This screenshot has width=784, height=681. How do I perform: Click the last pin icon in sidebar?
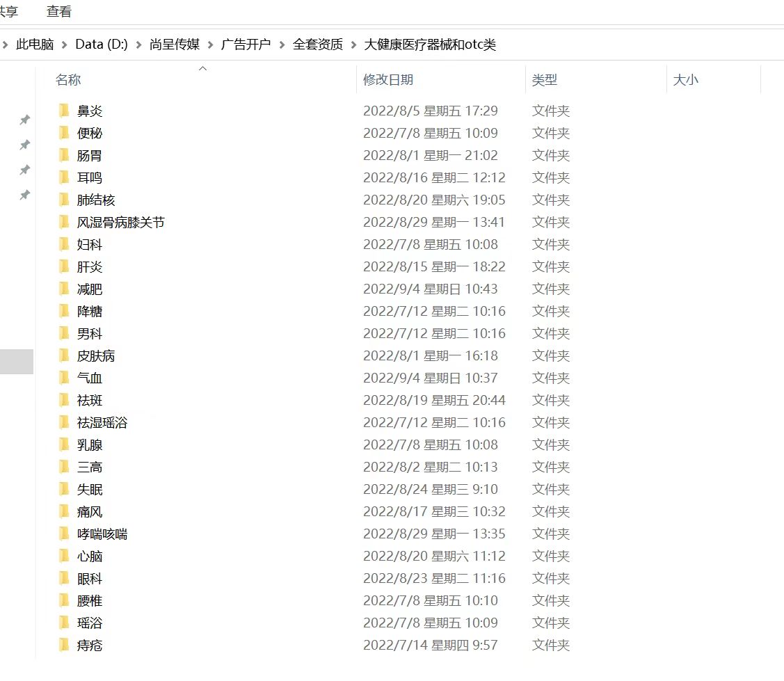[24, 195]
